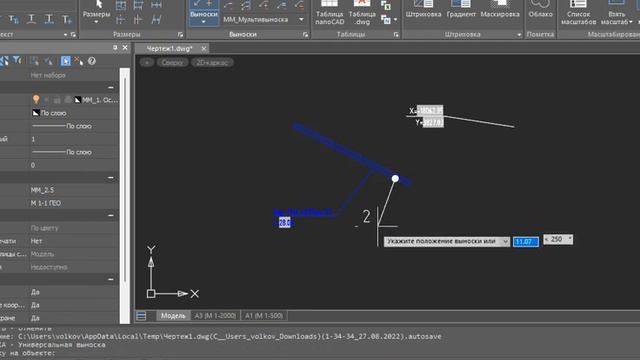Screen dimensions: 640x360
Task: Click the Нет property value
Action: coord(36,241)
